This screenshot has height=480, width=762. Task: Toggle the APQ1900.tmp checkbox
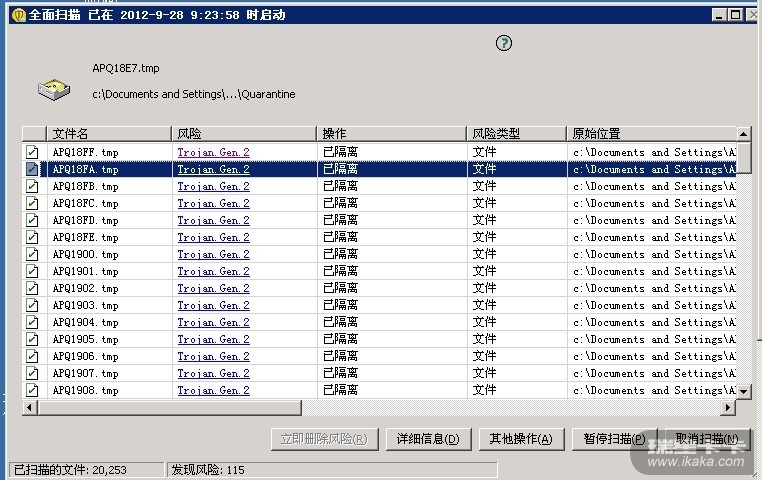point(32,255)
